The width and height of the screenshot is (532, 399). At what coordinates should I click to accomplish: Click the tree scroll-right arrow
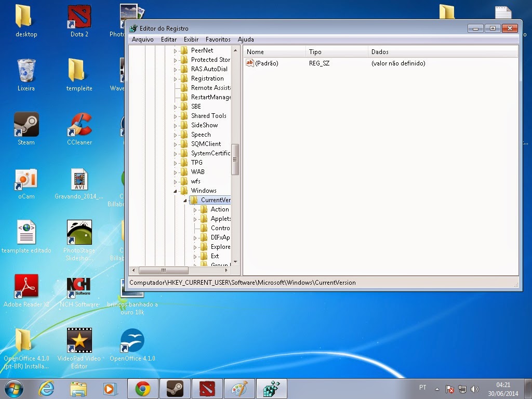[227, 270]
